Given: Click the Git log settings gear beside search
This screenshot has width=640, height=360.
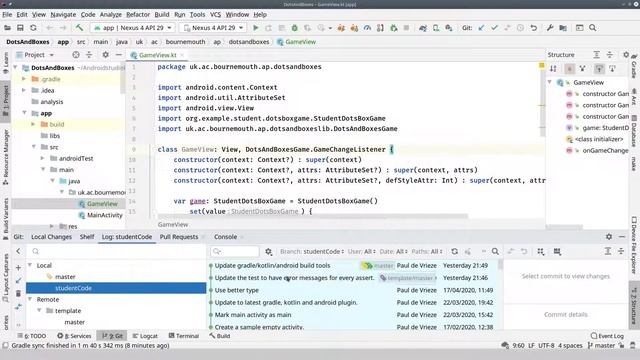Looking at the screenshot, I should (x=268, y=251).
